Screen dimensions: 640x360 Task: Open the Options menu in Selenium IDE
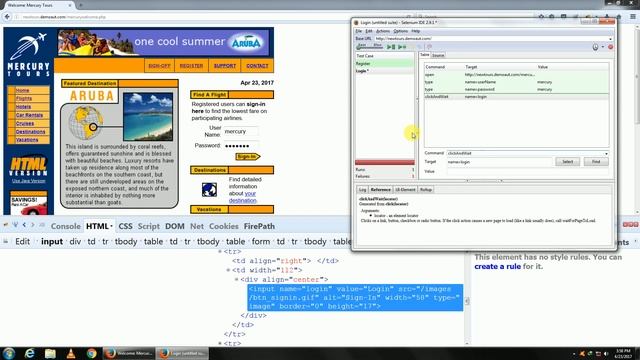pos(400,31)
